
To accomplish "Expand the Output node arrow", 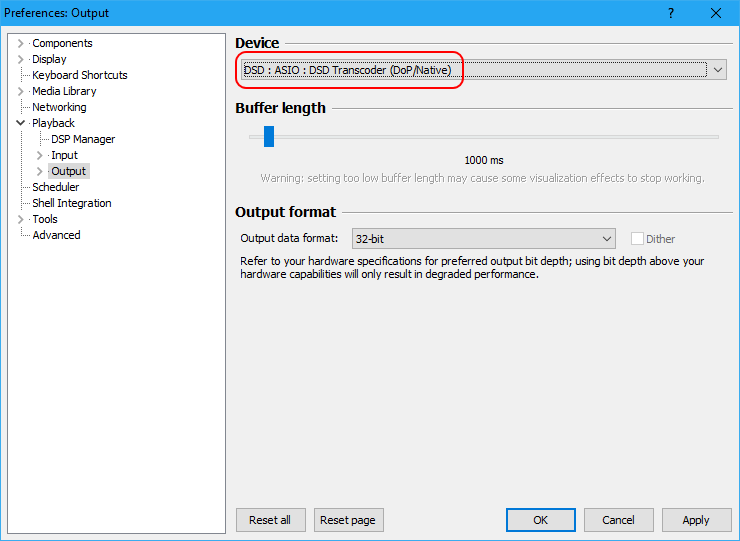I will click(x=40, y=171).
